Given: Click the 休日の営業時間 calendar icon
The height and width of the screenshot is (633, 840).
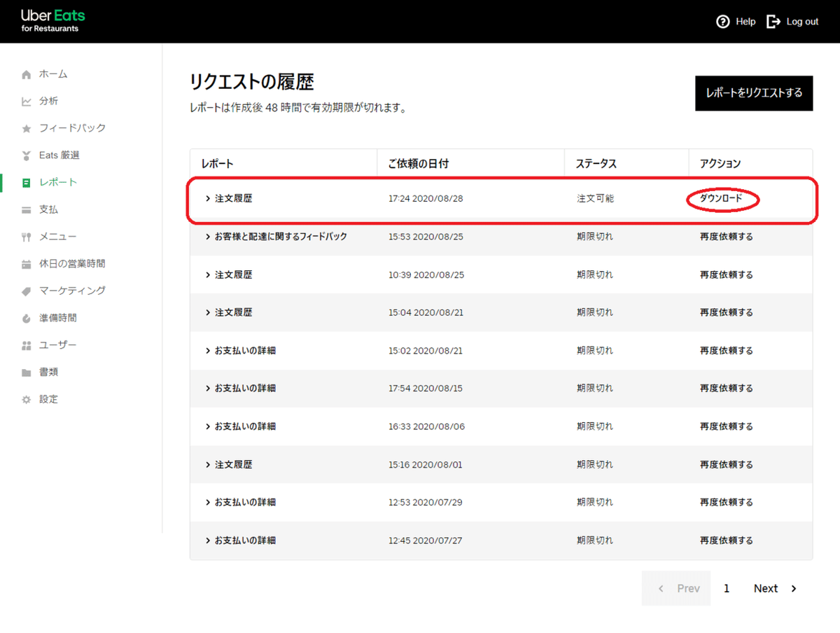Looking at the screenshot, I should click(x=27, y=264).
